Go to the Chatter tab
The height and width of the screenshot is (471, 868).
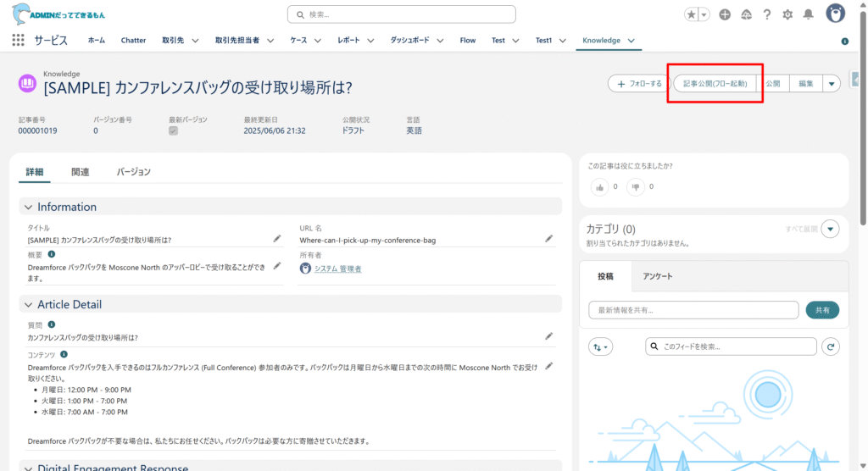point(133,41)
